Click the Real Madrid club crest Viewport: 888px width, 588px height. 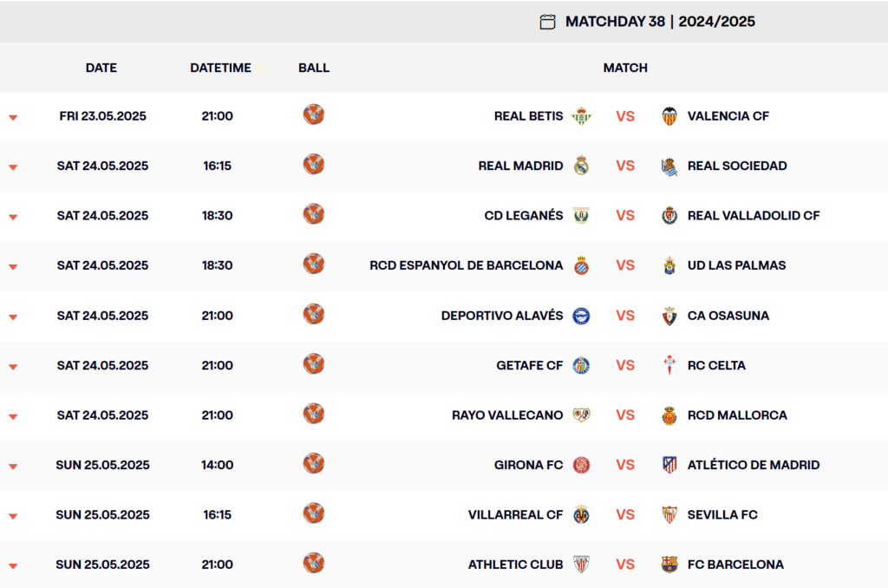point(581,166)
